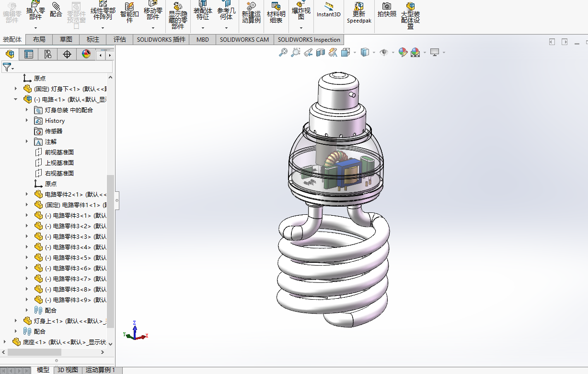Image resolution: width=588 pixels, height=374 pixels.
Task: Click the tree filter funnel icon
Action: [x=6, y=67]
